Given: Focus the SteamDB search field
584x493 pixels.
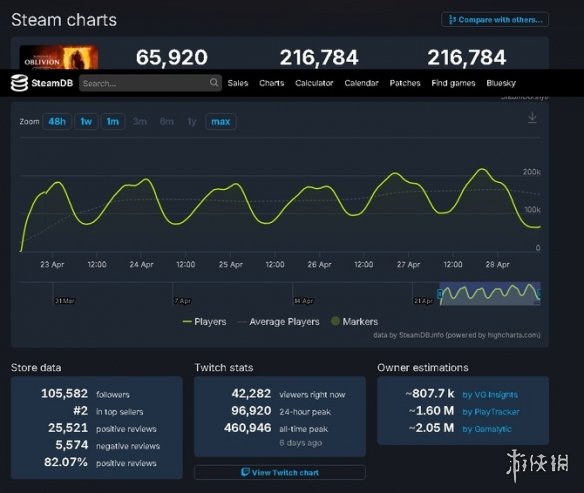Looking at the screenshot, I should click(150, 83).
